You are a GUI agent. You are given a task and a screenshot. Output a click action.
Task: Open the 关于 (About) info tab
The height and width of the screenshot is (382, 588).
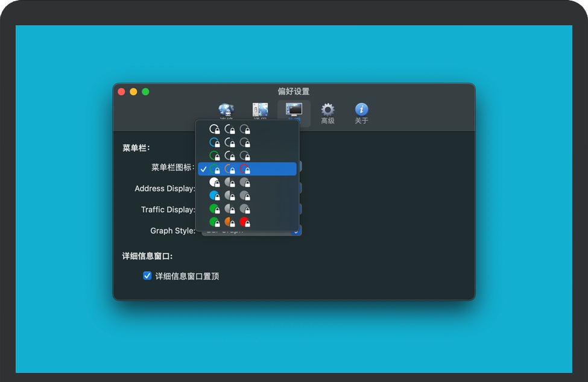361,113
